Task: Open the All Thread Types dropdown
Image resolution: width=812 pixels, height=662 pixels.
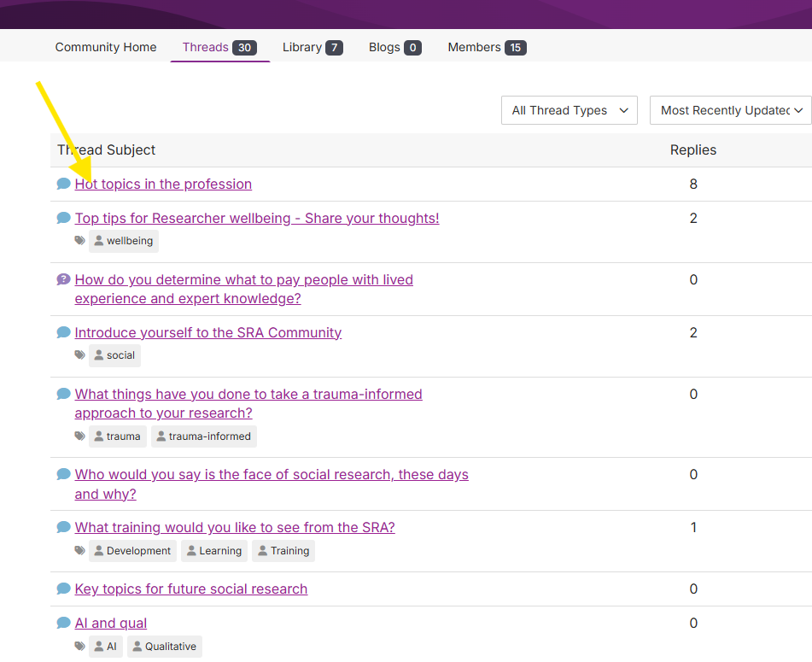Action: coord(570,110)
